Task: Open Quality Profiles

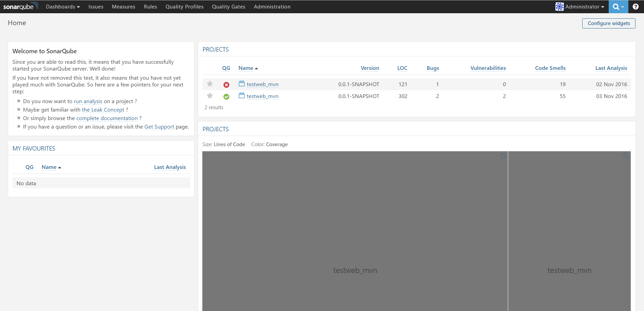Action: 185,7
